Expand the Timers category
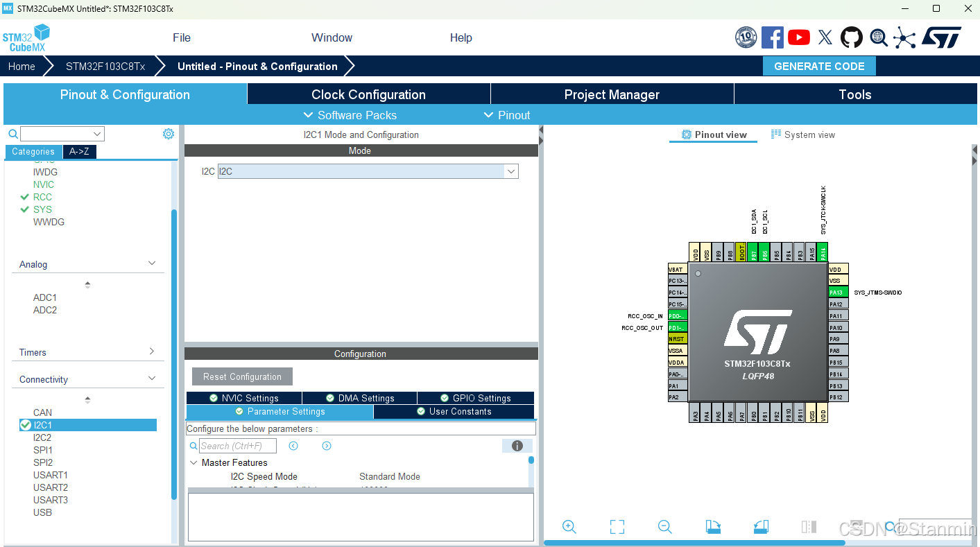The width and height of the screenshot is (980, 547). [x=152, y=351]
